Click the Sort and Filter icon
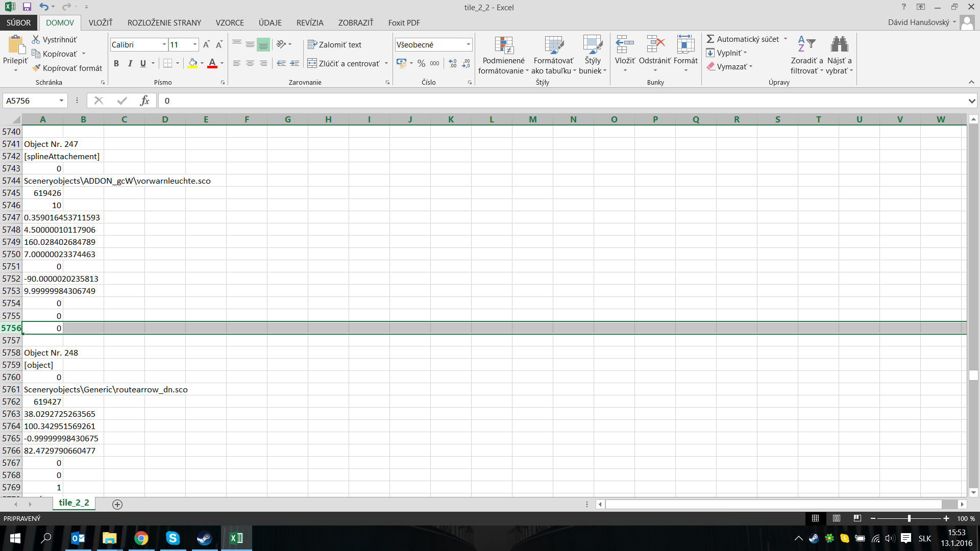 click(x=806, y=45)
